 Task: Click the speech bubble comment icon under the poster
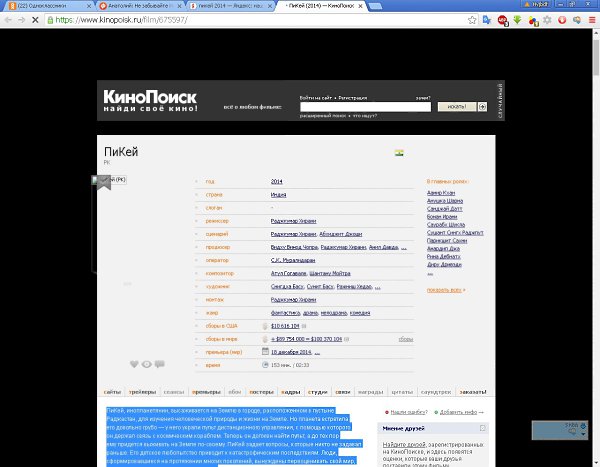coord(159,364)
